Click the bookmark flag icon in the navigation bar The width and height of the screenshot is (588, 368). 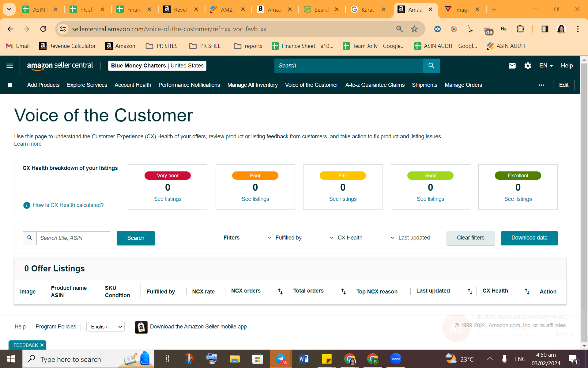tap(10, 85)
